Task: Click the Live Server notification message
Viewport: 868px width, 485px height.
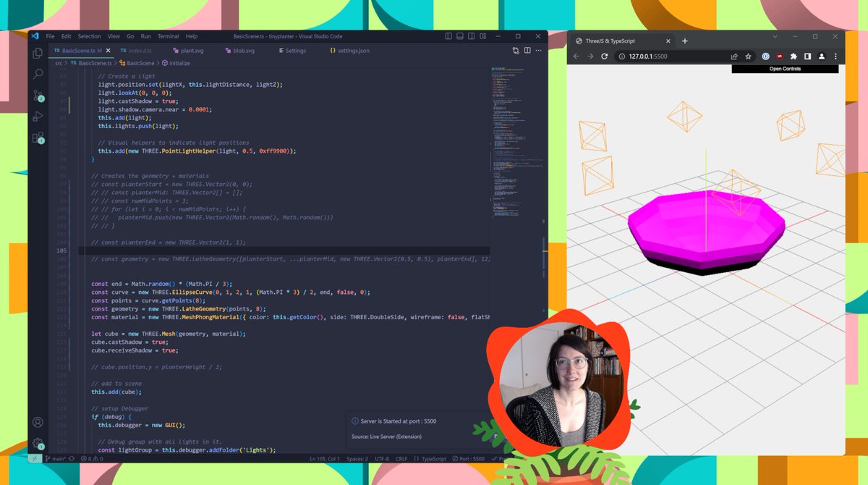Action: 399,421
